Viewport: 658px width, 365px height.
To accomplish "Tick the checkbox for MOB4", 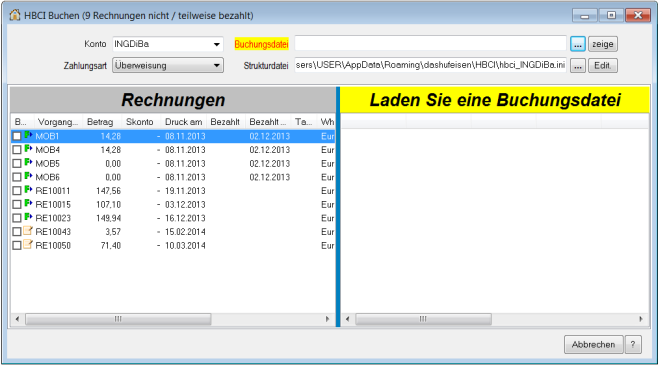I will tap(17, 150).
